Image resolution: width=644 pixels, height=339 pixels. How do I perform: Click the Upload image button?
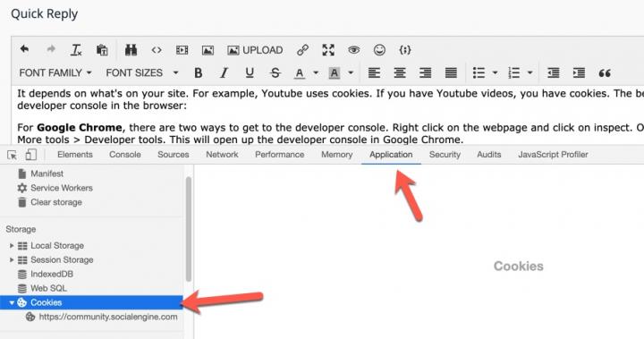point(255,50)
